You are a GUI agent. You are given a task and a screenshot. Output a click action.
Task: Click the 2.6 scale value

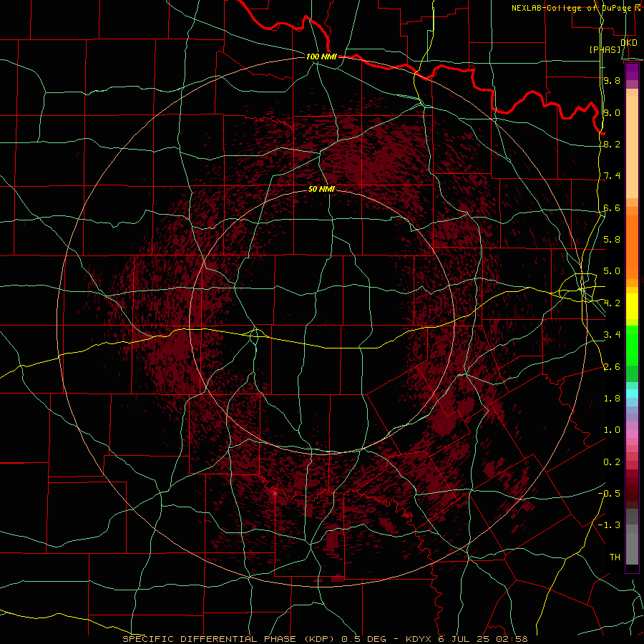pos(612,367)
